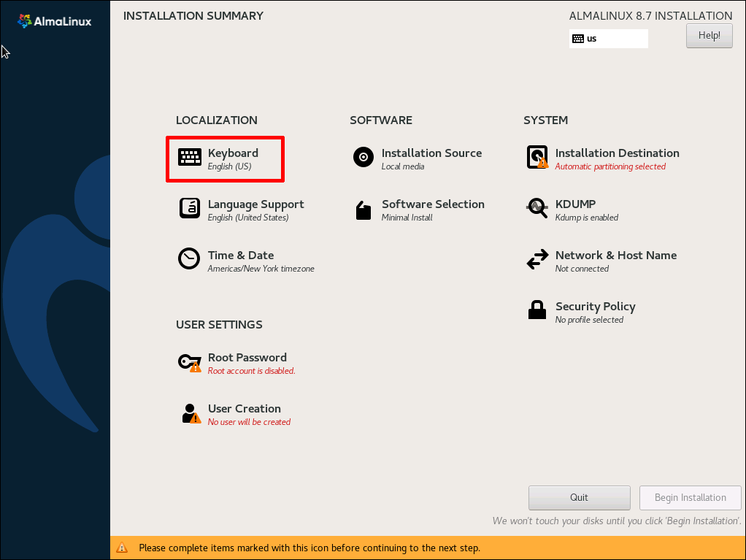Click 'English (US)' keyboard status text
Viewport: 746px width, 560px height.
[229, 166]
